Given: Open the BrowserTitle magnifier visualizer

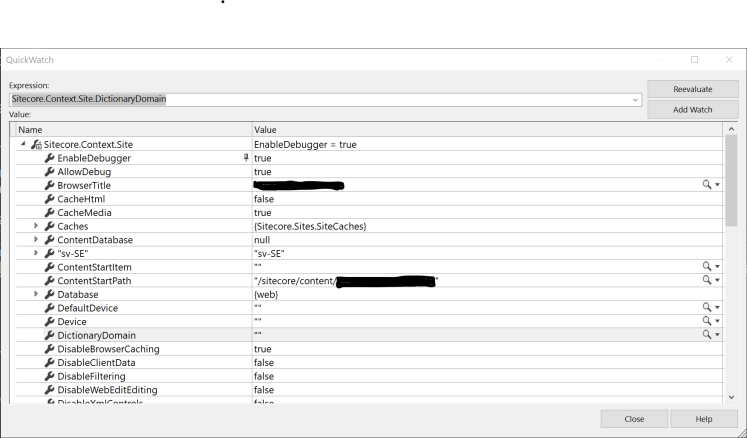Looking at the screenshot, I should tap(706, 185).
